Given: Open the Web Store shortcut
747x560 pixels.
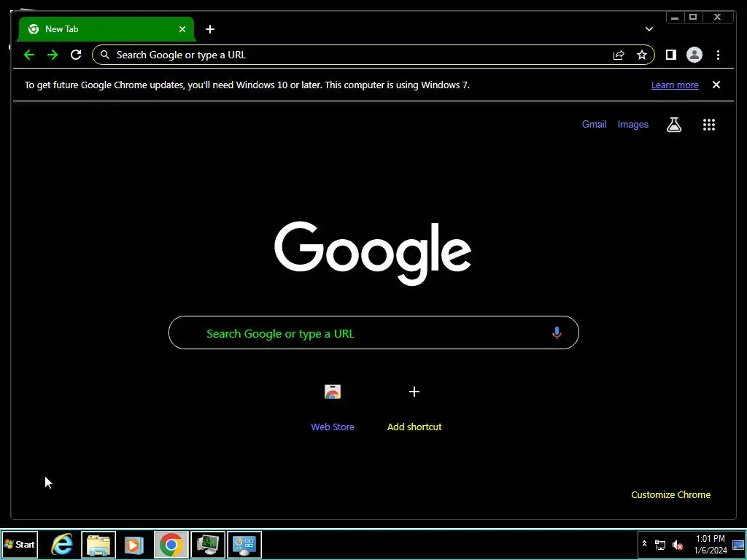Looking at the screenshot, I should pos(333,406).
